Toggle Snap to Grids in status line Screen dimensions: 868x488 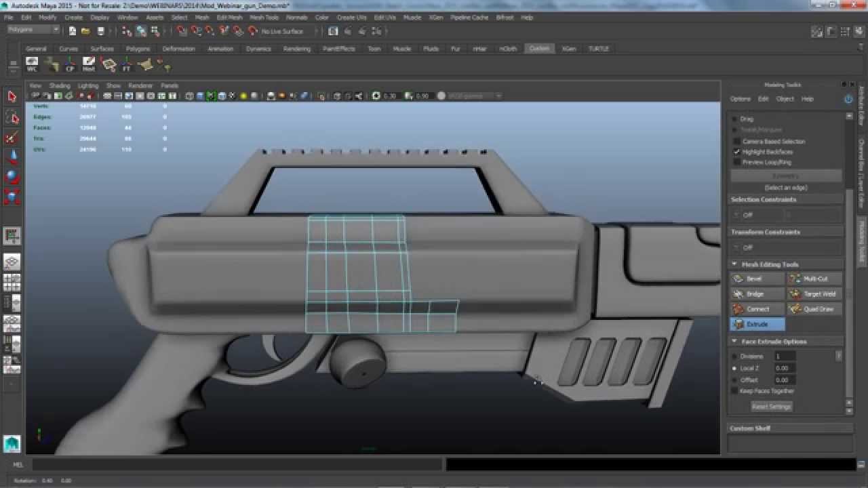pos(182,31)
